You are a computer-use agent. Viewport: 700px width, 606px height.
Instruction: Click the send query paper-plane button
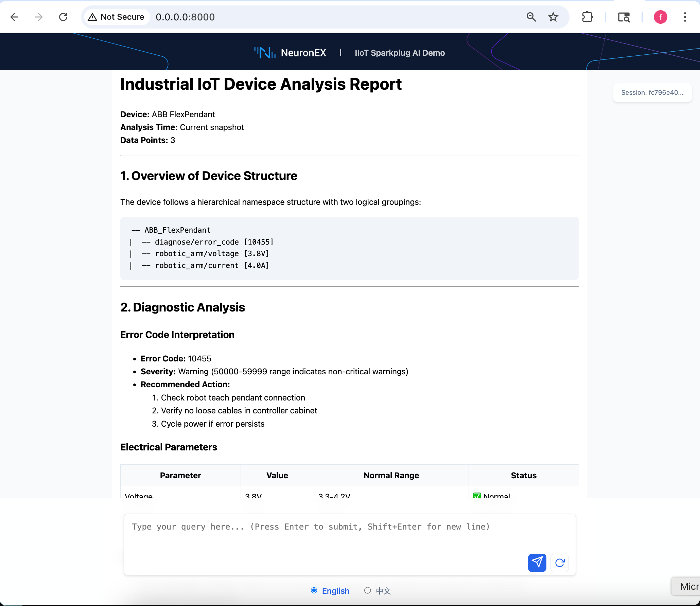tap(537, 563)
